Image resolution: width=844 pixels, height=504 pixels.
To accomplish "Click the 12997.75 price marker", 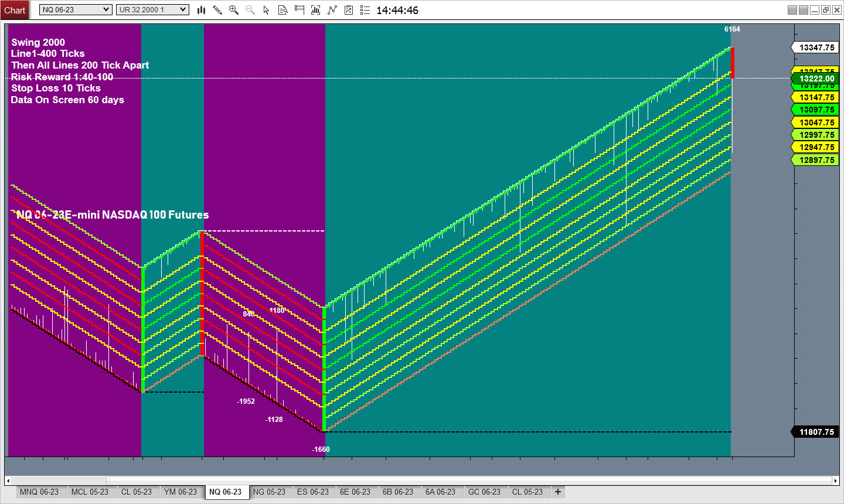I will pos(816,135).
